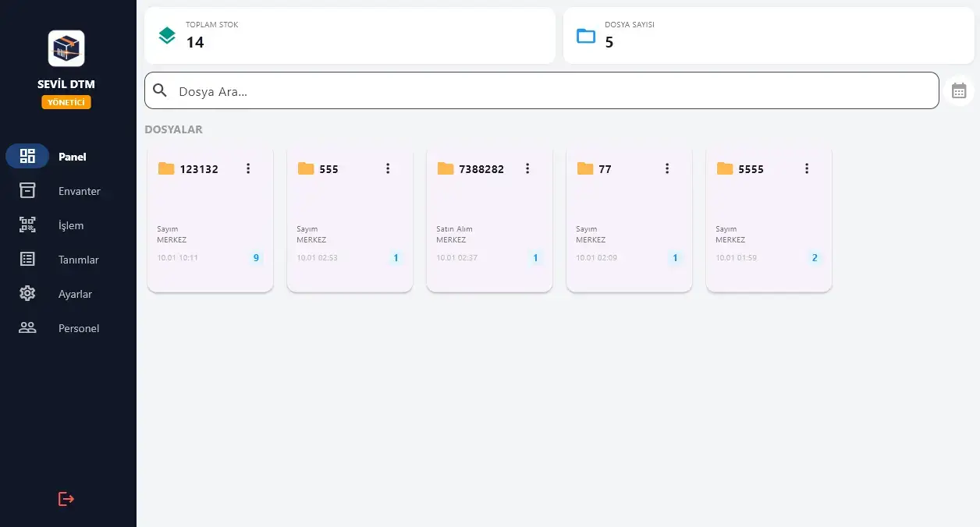The width and height of the screenshot is (980, 527).
Task: Click the İşlem QR code icon
Action: [x=27, y=225]
